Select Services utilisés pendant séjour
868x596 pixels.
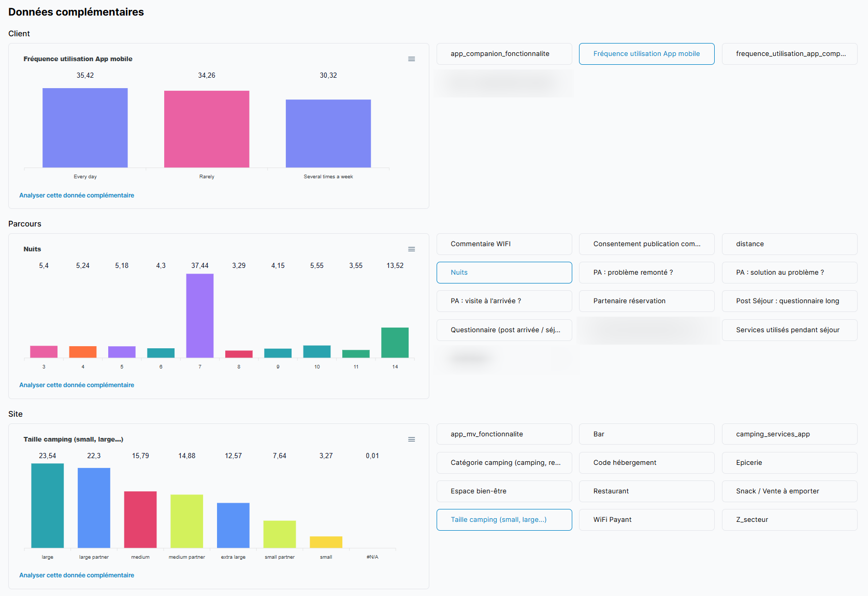click(x=789, y=330)
